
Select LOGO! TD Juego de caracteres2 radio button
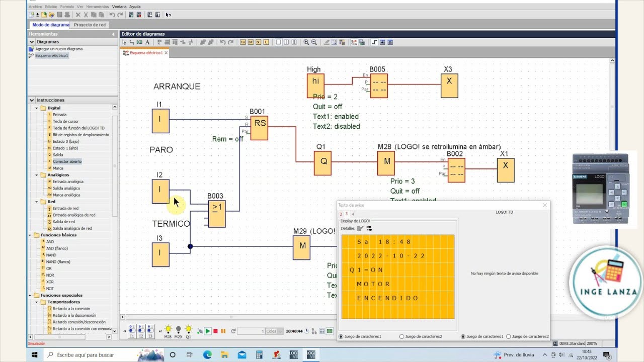(509, 336)
